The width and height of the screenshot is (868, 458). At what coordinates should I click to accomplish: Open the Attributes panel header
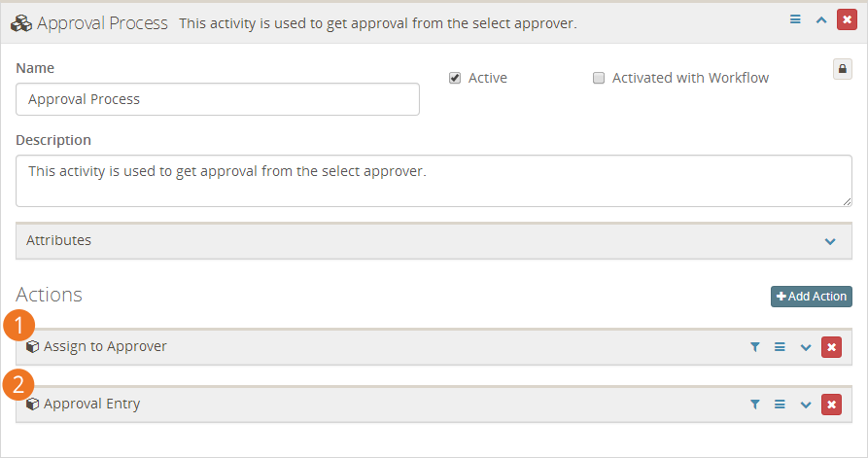tap(434, 241)
